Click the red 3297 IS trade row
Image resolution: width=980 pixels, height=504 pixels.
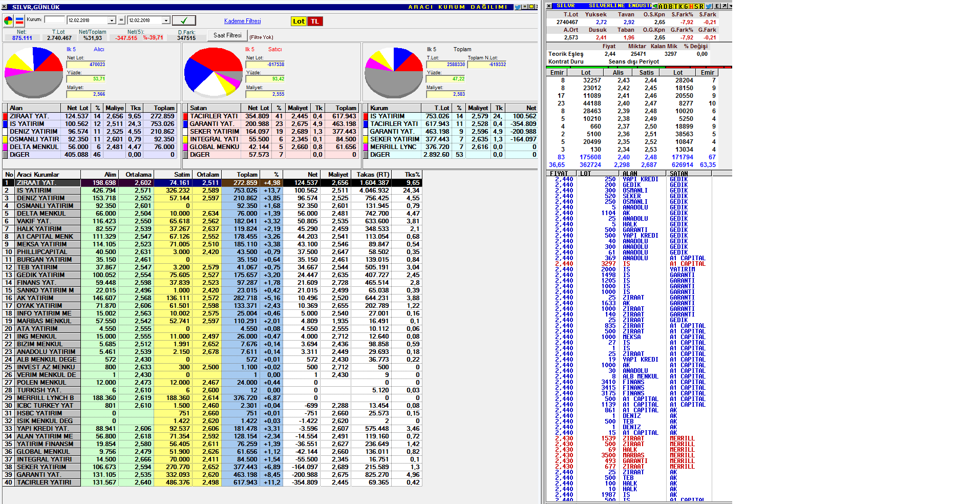(x=630, y=264)
